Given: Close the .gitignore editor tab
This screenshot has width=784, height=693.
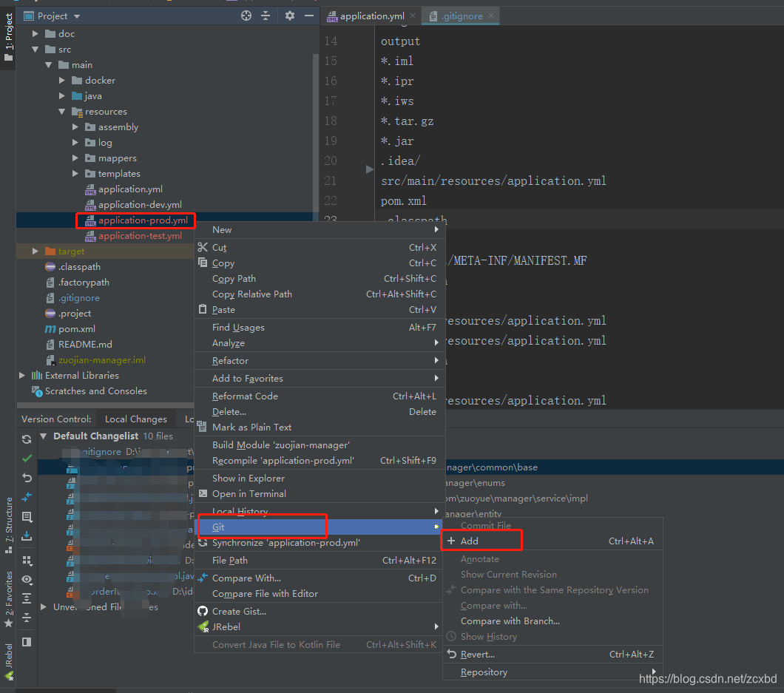Looking at the screenshot, I should point(491,16).
